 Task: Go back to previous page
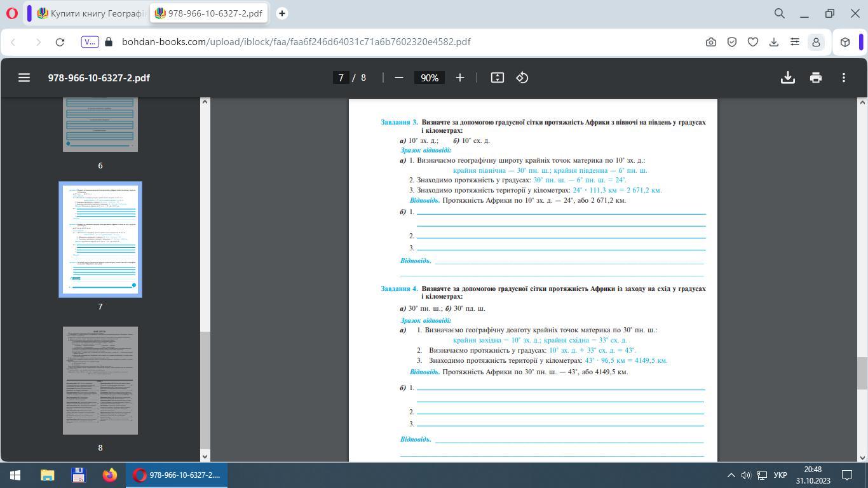point(13,42)
